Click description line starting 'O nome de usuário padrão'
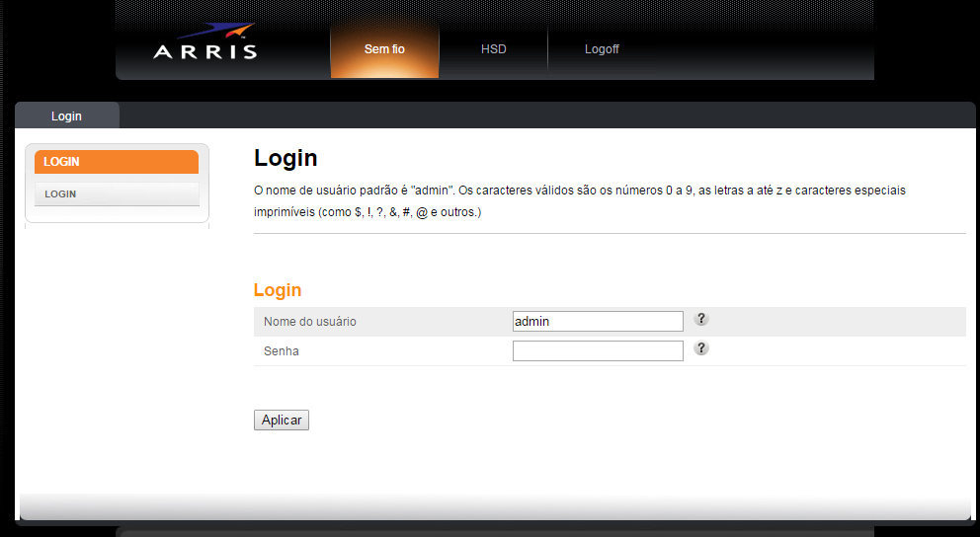The height and width of the screenshot is (537, 980). [579, 191]
